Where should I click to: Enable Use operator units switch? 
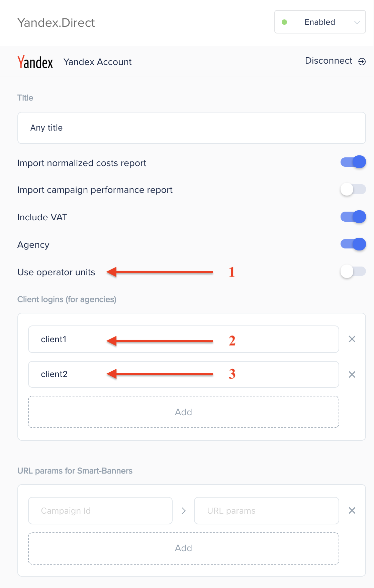pyautogui.click(x=353, y=272)
